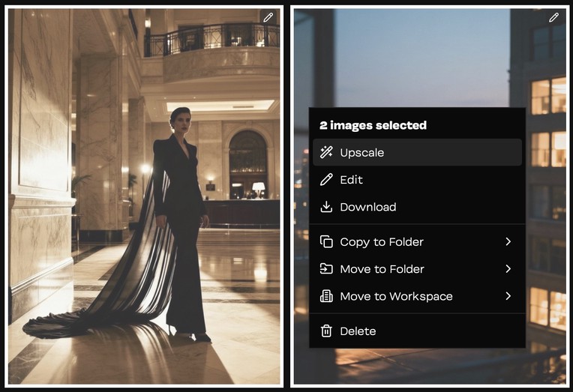Click the Copy to Folder icon

coord(326,242)
